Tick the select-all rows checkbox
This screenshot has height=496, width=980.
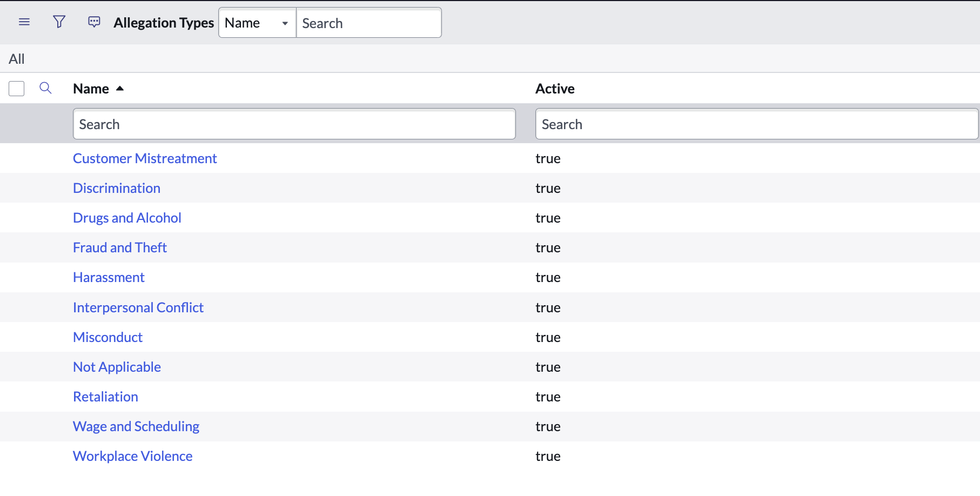[17, 89]
